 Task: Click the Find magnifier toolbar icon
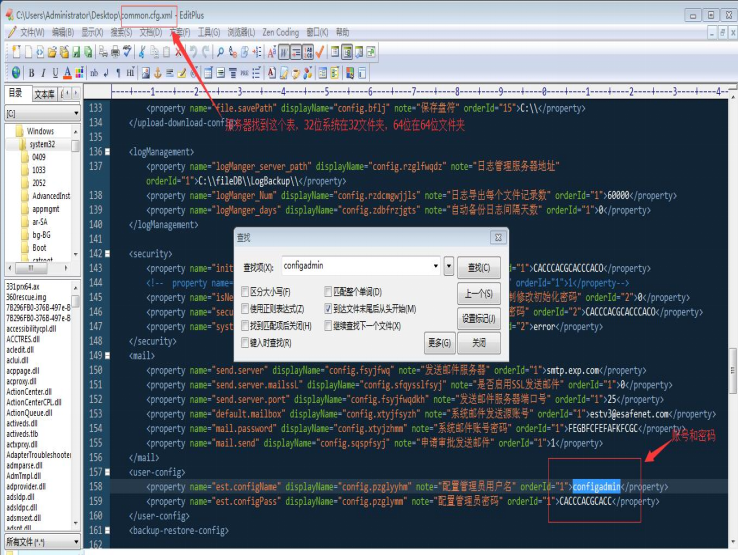click(220, 52)
